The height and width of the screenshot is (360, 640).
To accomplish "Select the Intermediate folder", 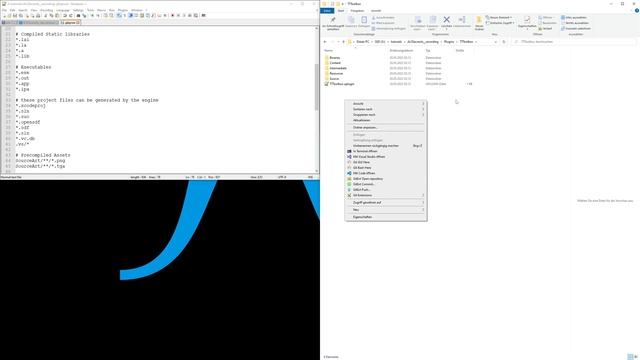I will tap(338, 68).
